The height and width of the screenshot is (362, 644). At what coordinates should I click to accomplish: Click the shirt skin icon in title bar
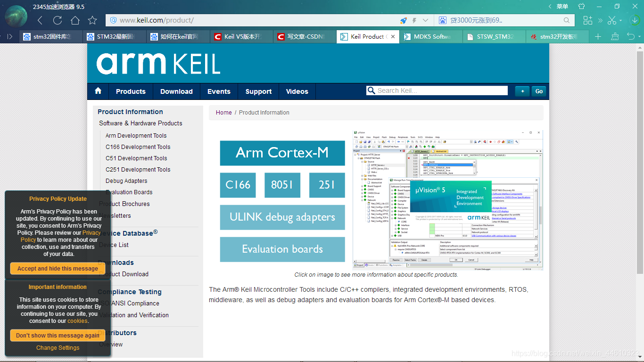coord(581,6)
